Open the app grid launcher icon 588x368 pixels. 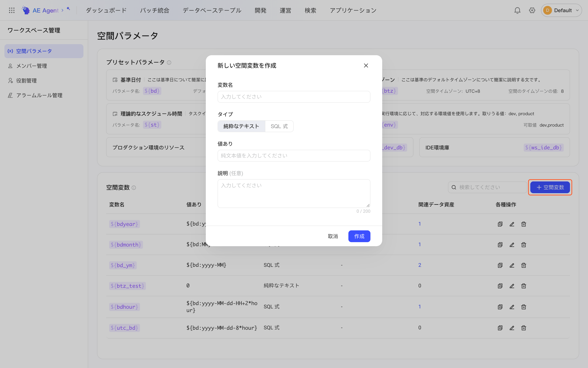click(x=12, y=10)
